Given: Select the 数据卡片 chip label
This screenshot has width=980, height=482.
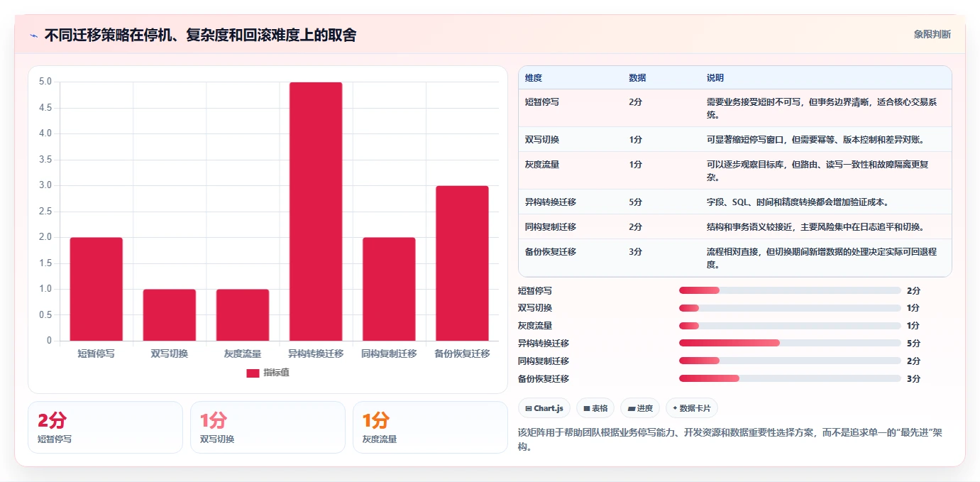Looking at the screenshot, I should 695,408.
